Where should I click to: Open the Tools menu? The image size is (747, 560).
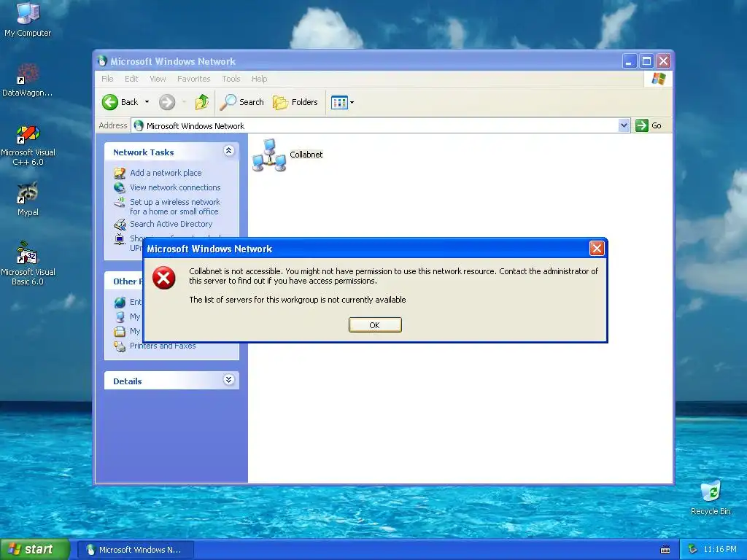point(231,79)
